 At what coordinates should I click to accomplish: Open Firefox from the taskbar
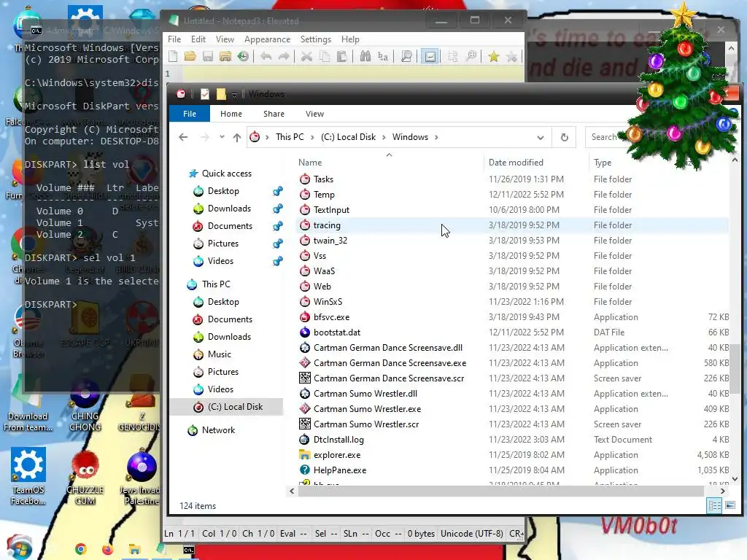click(108, 550)
